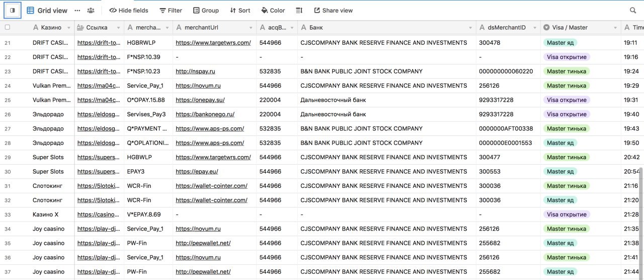Open the collaborators people icon
This screenshot has width=644, height=280.
coord(91,10)
